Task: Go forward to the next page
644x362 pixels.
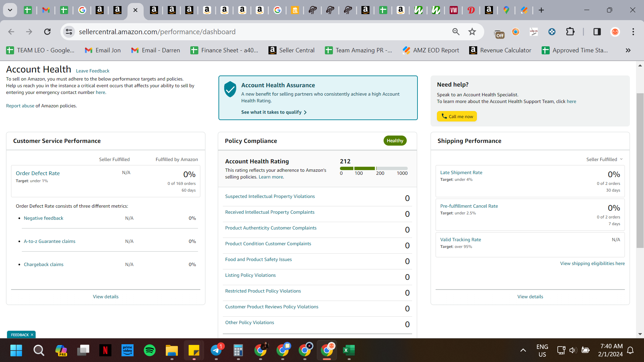Action: pos(29,32)
